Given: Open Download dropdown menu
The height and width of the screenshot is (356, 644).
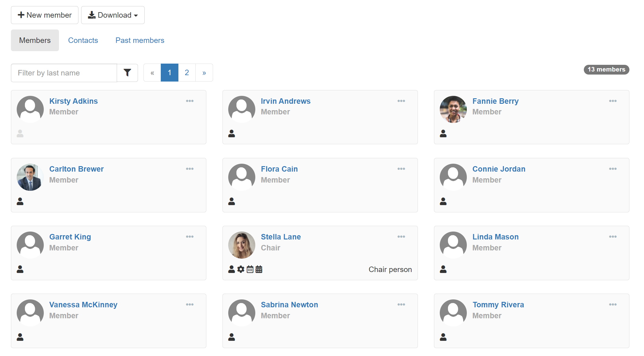Looking at the screenshot, I should click(x=113, y=15).
